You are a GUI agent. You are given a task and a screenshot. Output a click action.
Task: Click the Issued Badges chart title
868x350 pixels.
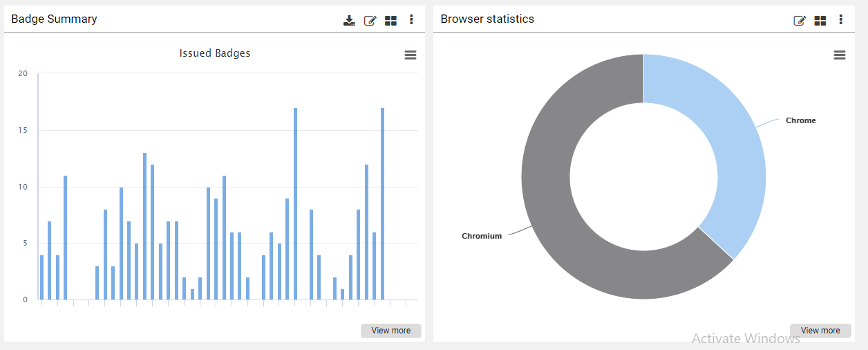click(215, 53)
